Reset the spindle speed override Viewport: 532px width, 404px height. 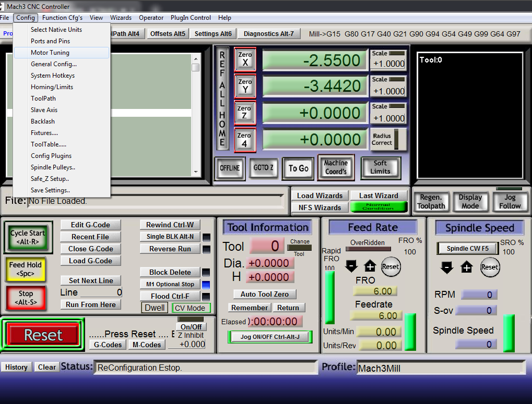[490, 267]
